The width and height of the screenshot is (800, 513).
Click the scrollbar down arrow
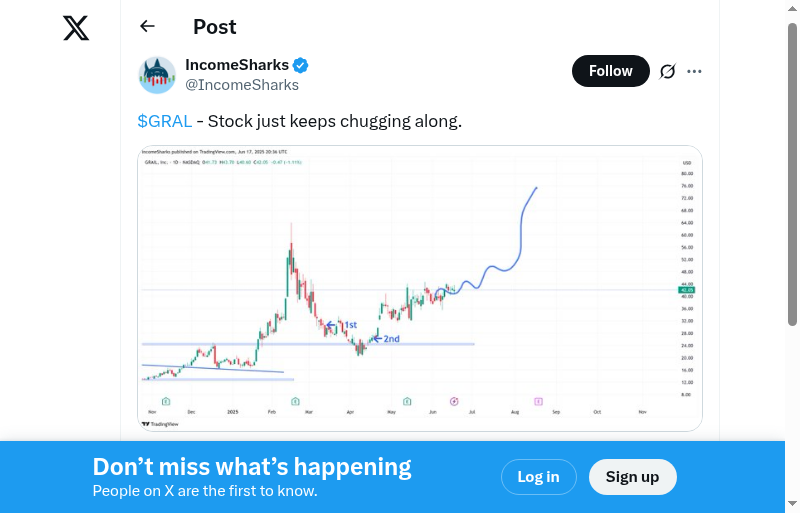(792, 504)
